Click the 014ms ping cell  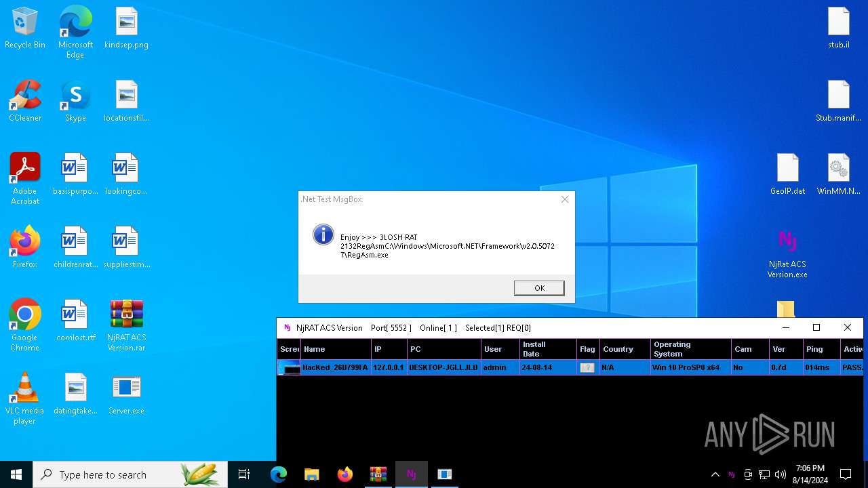coord(821,367)
